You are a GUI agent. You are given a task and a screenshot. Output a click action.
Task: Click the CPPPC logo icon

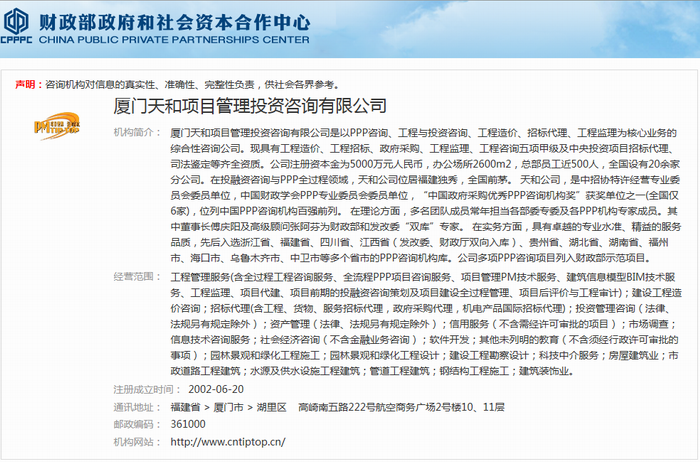17,26
